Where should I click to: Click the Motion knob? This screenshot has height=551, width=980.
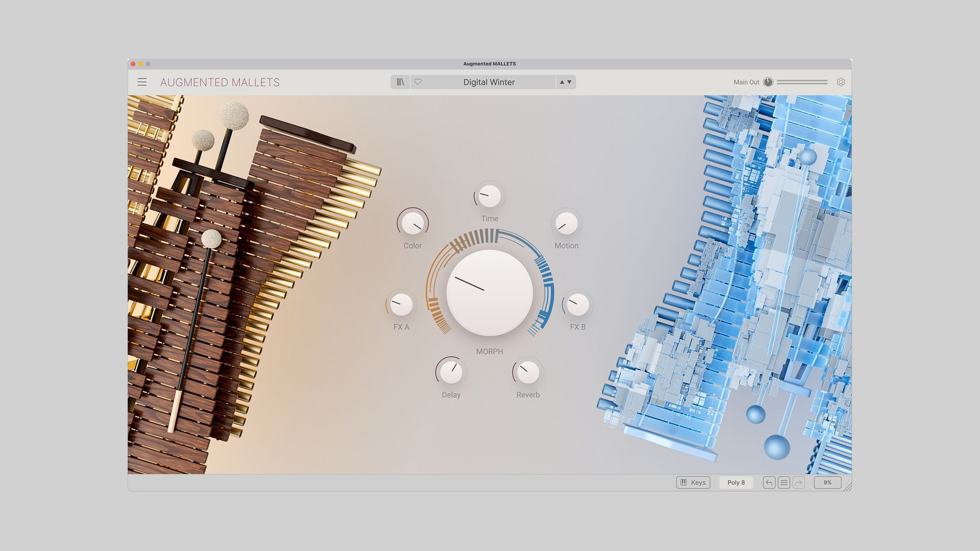567,223
